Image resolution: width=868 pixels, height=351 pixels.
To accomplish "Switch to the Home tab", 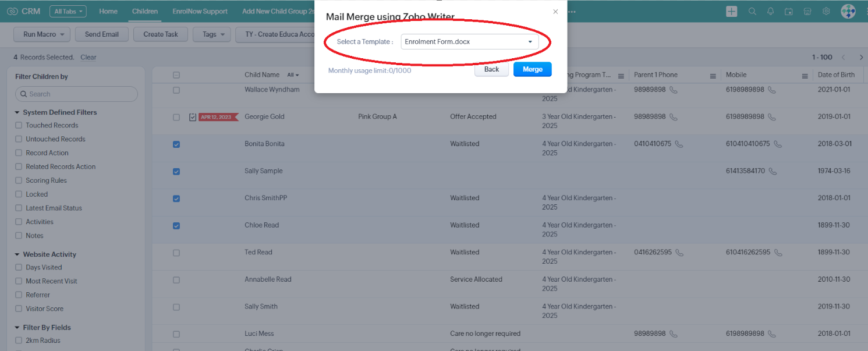I will (108, 11).
